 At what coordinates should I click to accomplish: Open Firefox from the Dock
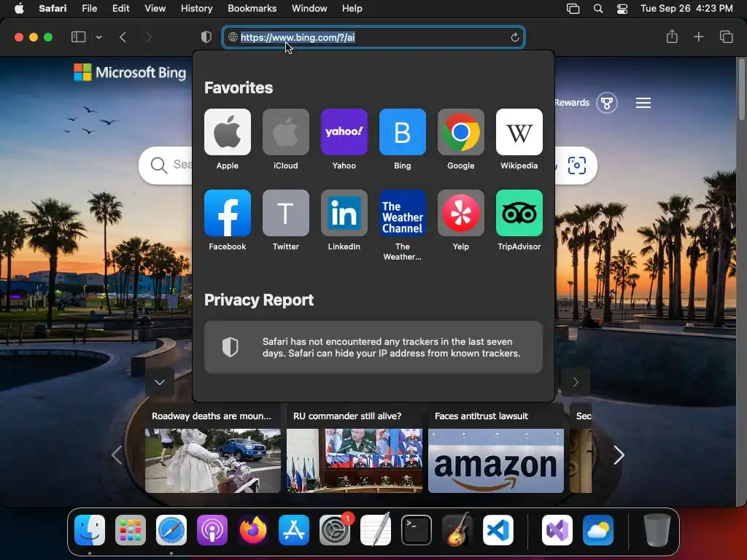[253, 530]
